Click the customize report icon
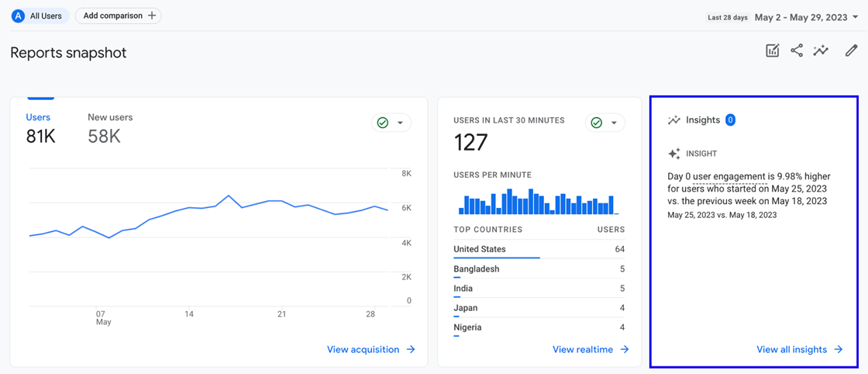The height and width of the screenshot is (374, 868). coord(772,51)
